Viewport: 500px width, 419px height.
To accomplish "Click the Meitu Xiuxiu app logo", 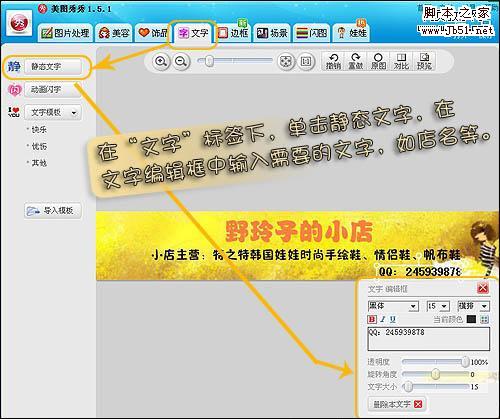I will [19, 23].
